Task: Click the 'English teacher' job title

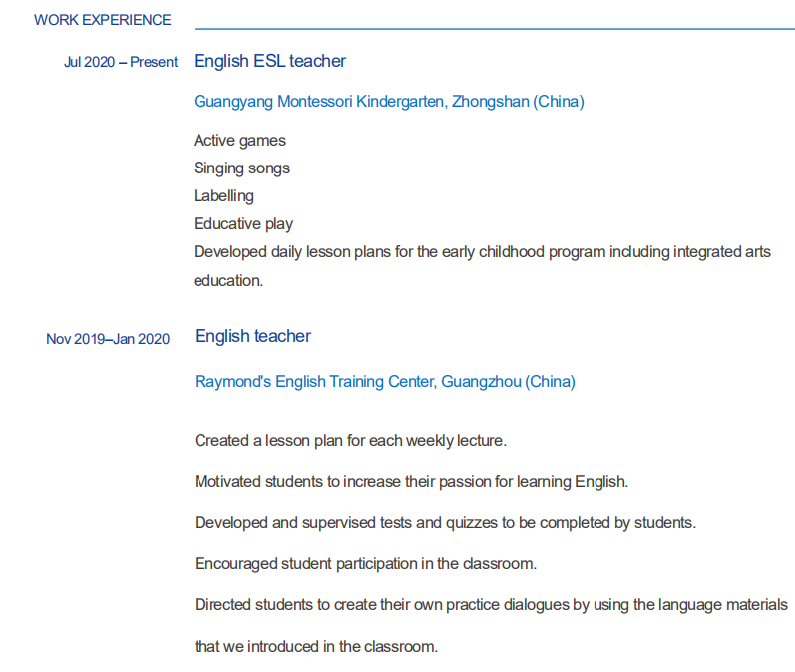Action: coord(252,336)
